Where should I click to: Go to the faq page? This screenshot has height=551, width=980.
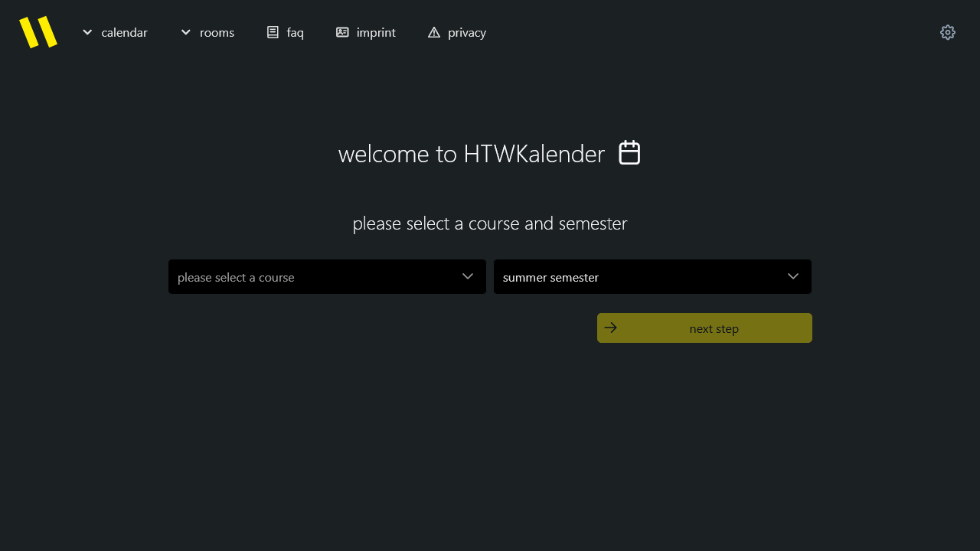[295, 32]
